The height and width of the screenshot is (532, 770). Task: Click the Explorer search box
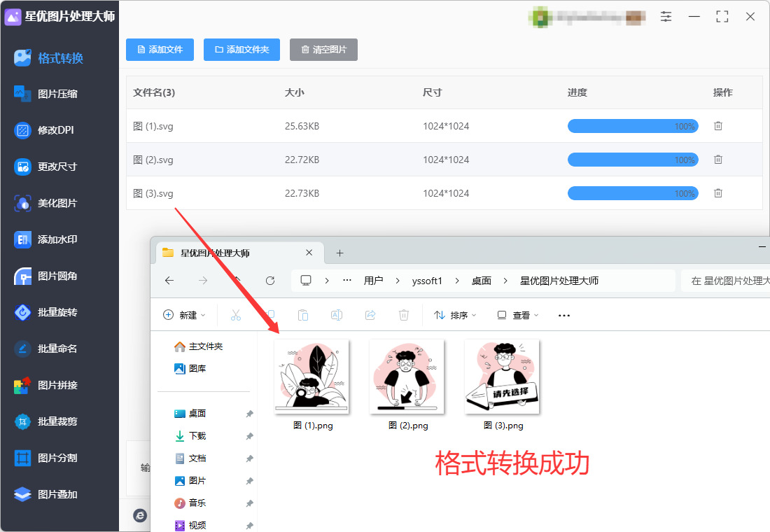point(725,281)
